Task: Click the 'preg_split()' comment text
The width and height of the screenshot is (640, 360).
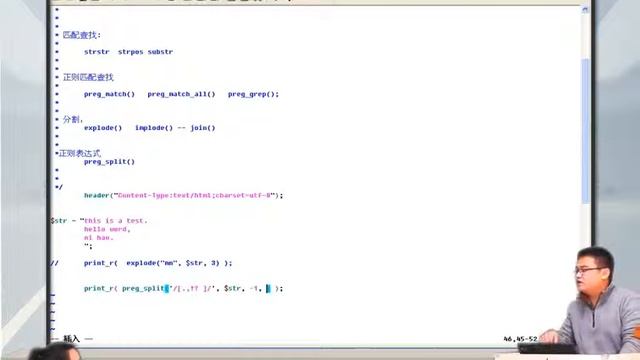Action: click(109, 162)
